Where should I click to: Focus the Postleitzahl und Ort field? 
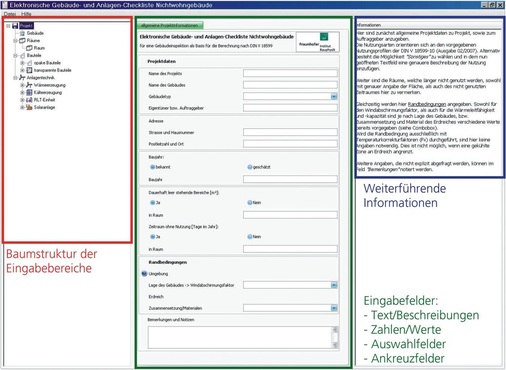290,144
